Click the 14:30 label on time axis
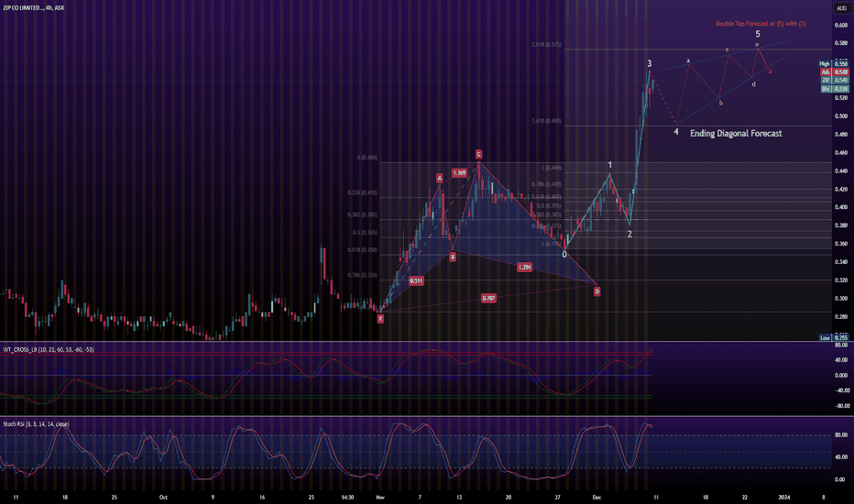The image size is (854, 504). click(x=347, y=497)
